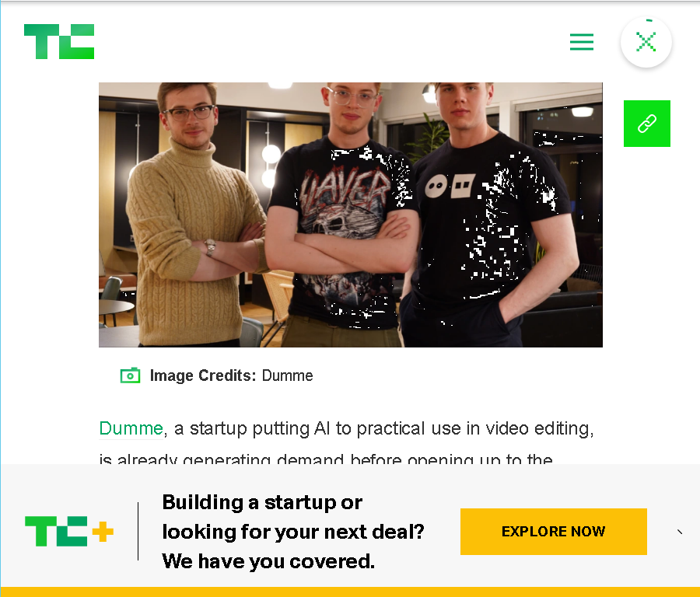Click the vertical divider line in promo banner
The image size is (700, 597).
pos(138,531)
